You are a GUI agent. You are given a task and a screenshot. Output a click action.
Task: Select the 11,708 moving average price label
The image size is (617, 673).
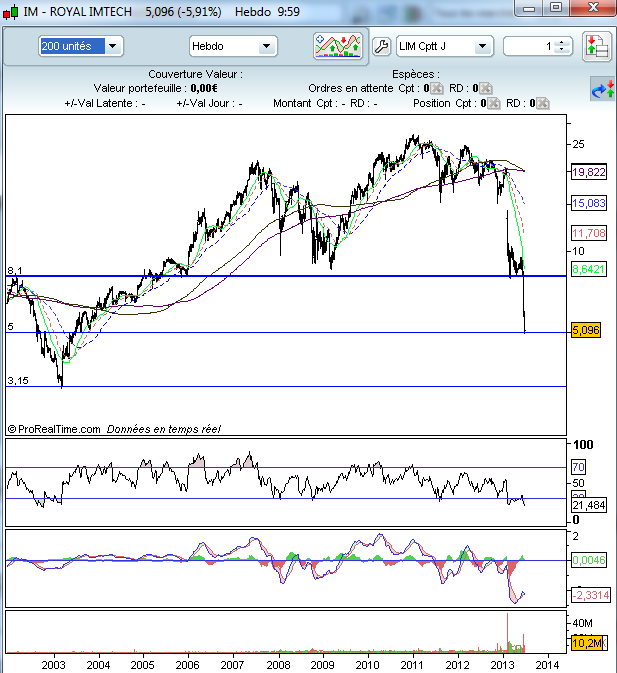589,233
